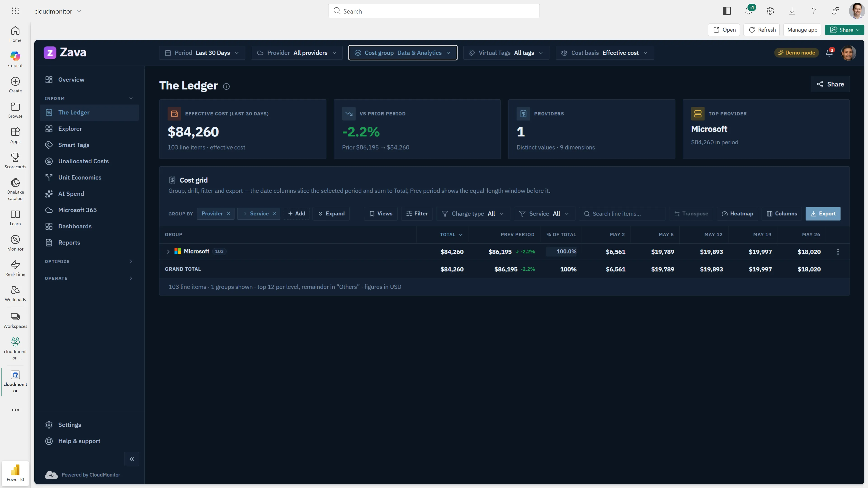Viewport: 868px width, 488px height.
Task: Click Expand to expand all groups
Action: pyautogui.click(x=331, y=213)
